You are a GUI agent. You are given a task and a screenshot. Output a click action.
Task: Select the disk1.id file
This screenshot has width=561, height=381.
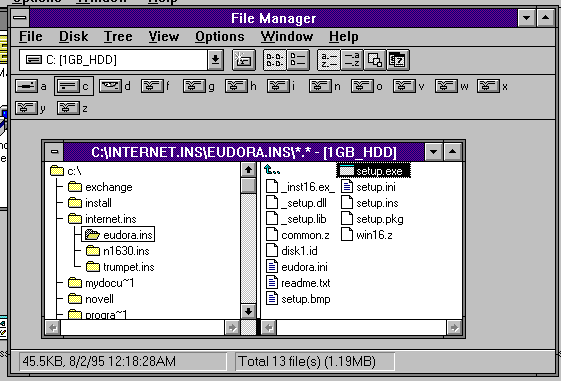tap(292, 251)
